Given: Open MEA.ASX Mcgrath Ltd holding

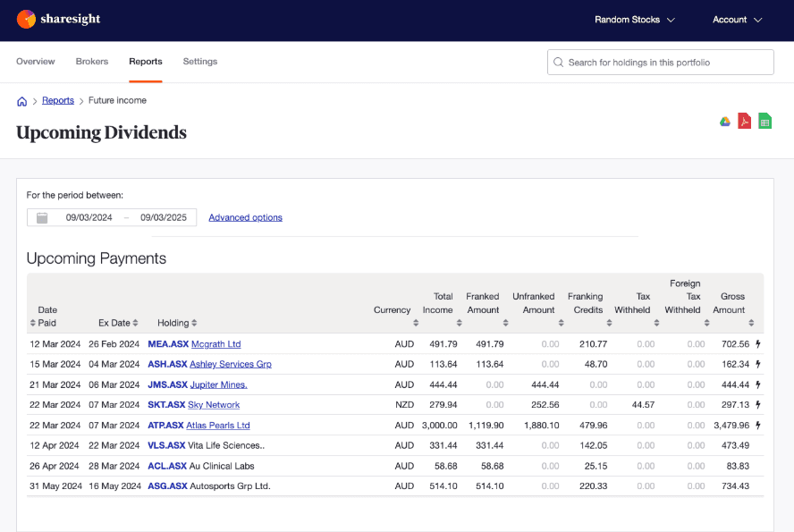Looking at the screenshot, I should (194, 344).
